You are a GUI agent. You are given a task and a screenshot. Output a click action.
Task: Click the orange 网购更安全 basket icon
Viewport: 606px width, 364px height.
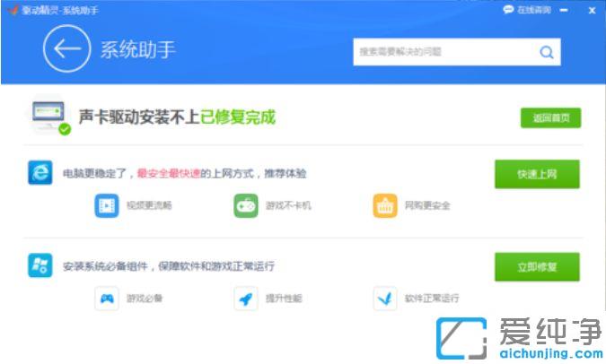(385, 205)
